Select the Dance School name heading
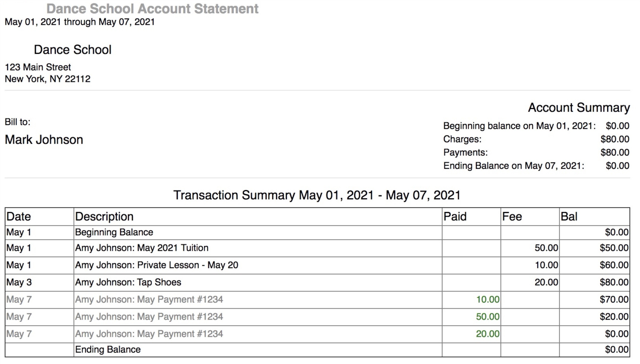Screen dimensions: 640x364 (x=73, y=49)
